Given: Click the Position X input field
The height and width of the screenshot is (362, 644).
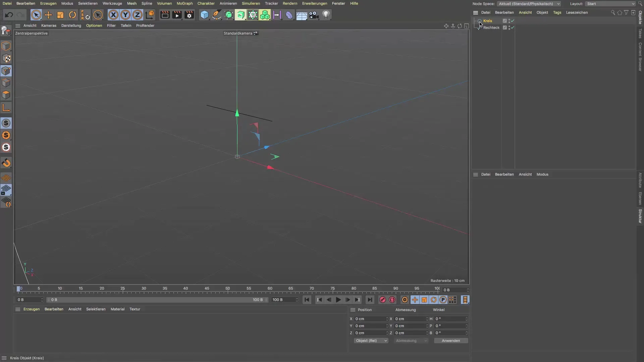Looking at the screenshot, I should (x=371, y=319).
